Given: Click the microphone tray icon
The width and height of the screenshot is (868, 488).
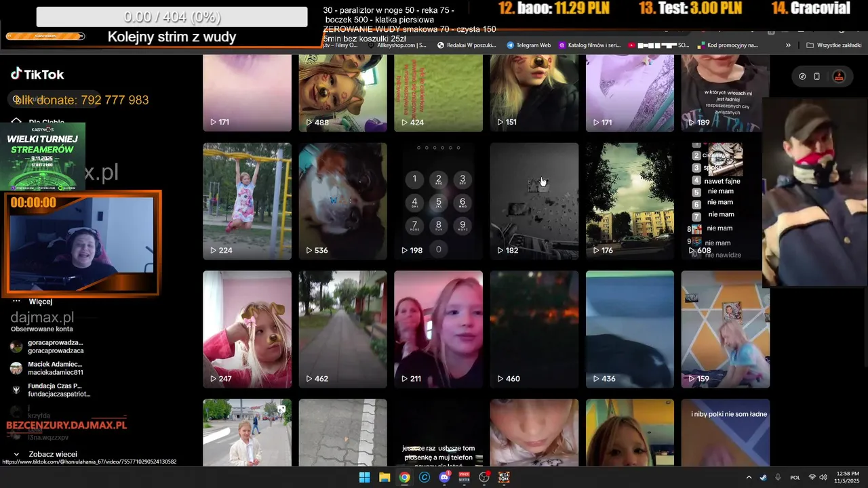Looking at the screenshot, I should click(778, 477).
